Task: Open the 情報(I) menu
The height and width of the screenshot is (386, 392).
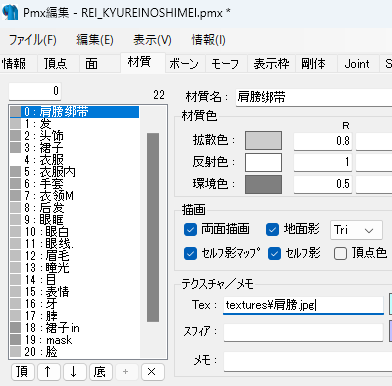Action: (x=208, y=40)
